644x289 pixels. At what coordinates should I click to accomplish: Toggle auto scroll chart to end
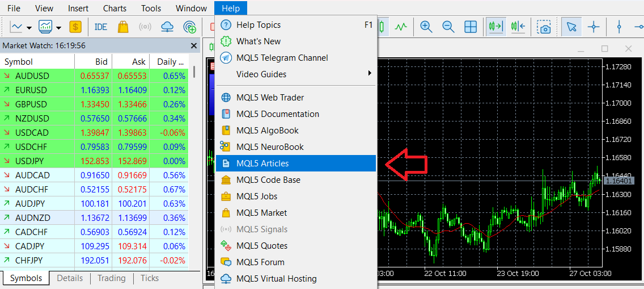pos(495,27)
